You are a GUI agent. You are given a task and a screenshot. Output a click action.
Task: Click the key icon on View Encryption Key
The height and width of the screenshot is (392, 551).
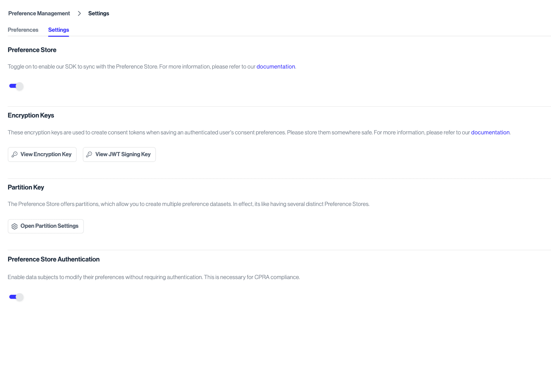[x=15, y=154]
